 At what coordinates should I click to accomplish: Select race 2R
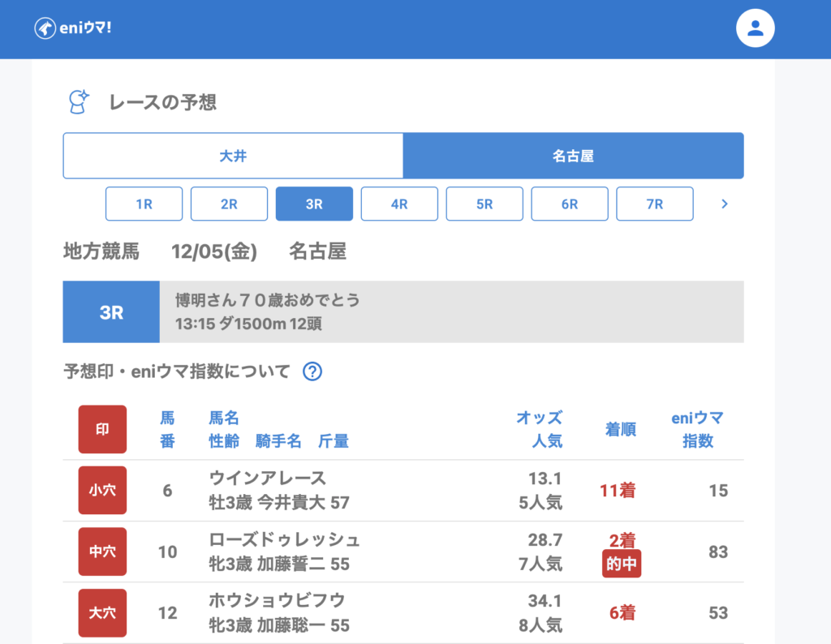point(229,204)
